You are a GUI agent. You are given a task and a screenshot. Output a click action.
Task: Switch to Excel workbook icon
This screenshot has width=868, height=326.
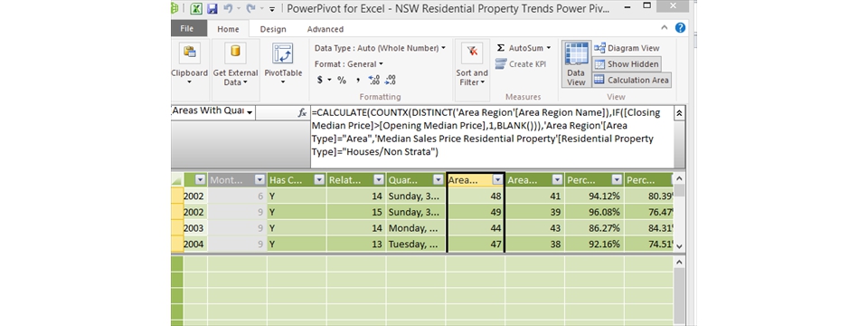point(196,9)
